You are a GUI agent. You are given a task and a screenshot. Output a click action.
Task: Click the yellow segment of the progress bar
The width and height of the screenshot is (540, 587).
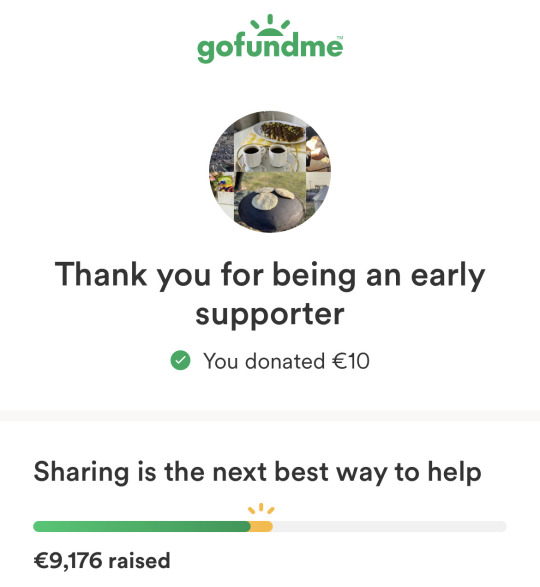click(261, 526)
